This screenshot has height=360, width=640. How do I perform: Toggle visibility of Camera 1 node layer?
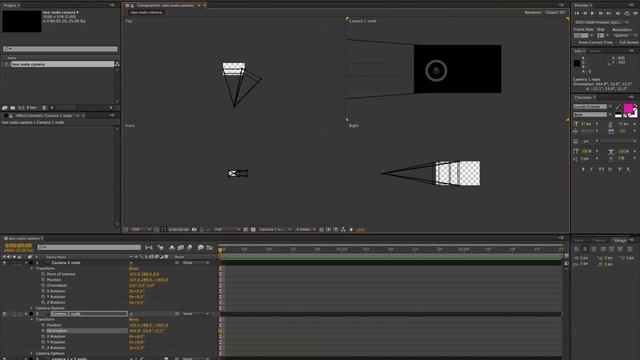pos(4,314)
